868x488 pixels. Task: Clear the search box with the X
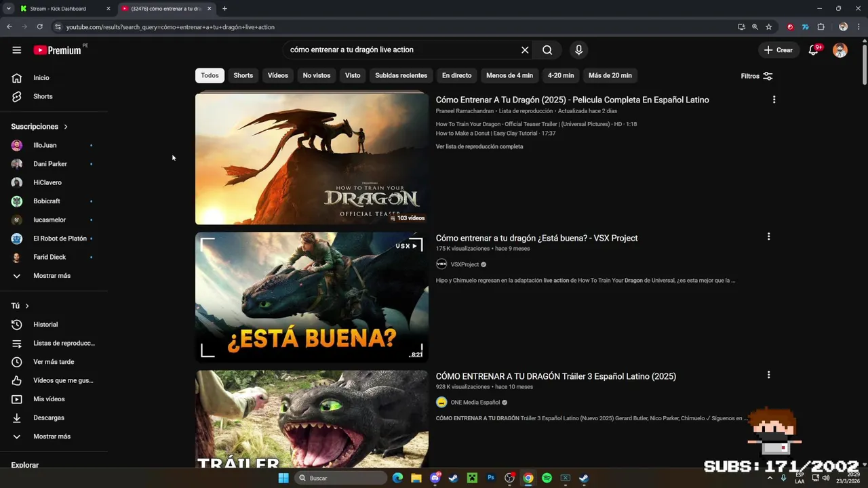pyautogui.click(x=525, y=49)
